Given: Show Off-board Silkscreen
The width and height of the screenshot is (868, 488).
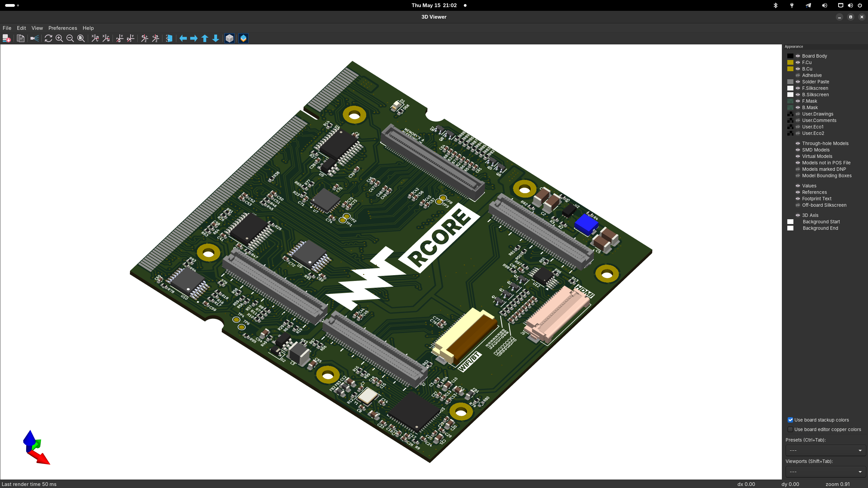Looking at the screenshot, I should [798, 205].
